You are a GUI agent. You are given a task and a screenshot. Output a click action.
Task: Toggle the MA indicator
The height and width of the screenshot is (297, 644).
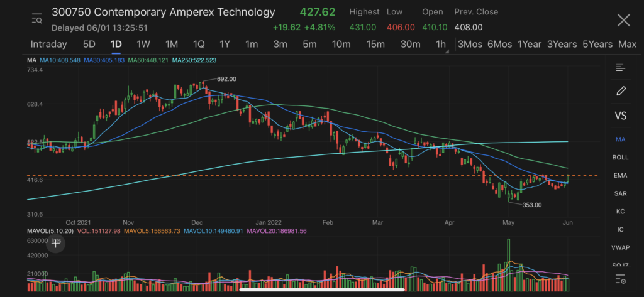click(x=620, y=139)
